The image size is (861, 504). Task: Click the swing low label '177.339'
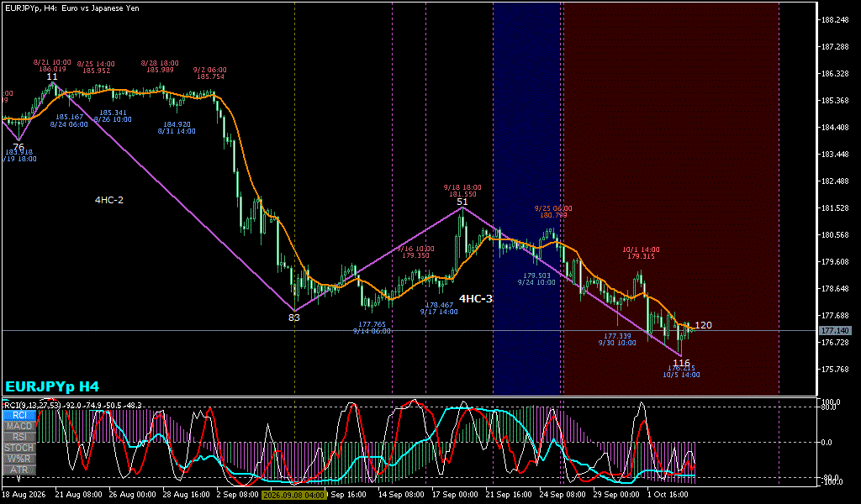pos(617,336)
